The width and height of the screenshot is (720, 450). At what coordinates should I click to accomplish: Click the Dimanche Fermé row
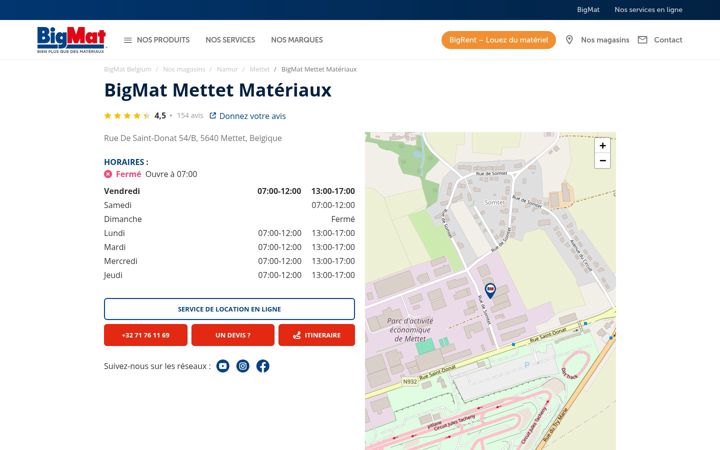pyautogui.click(x=229, y=219)
